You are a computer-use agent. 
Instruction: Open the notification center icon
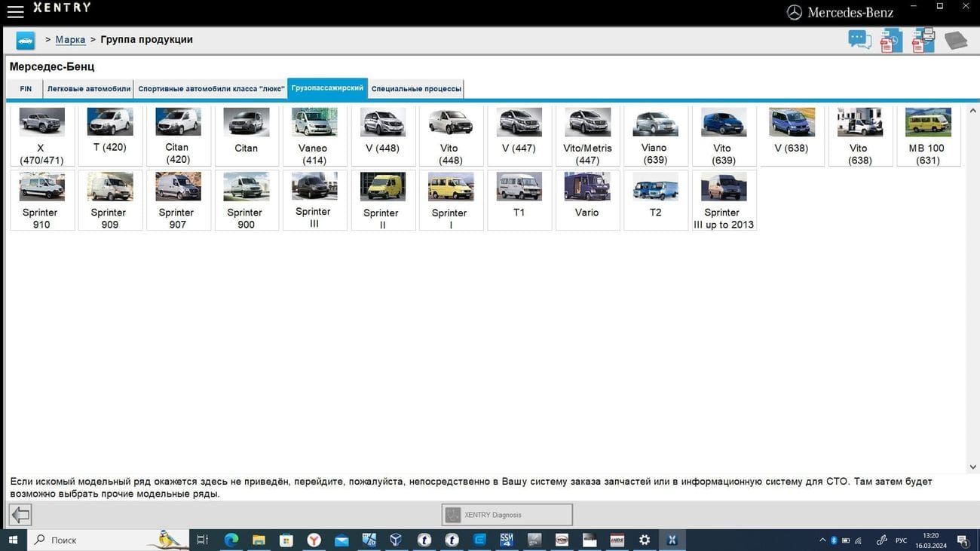(x=963, y=540)
